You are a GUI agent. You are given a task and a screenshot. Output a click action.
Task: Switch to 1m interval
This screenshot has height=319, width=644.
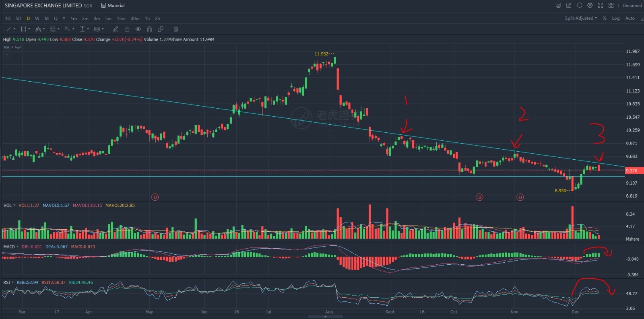coord(74,19)
